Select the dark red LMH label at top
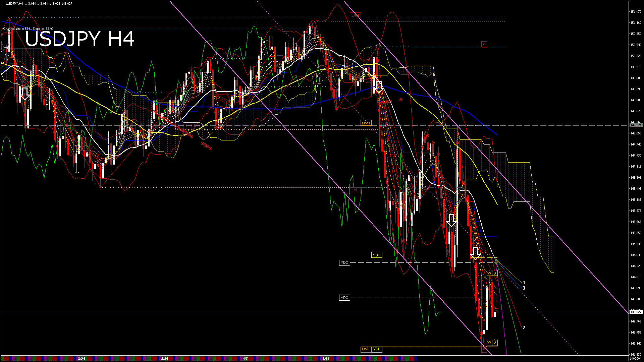The image size is (644, 362). click(355, 15)
